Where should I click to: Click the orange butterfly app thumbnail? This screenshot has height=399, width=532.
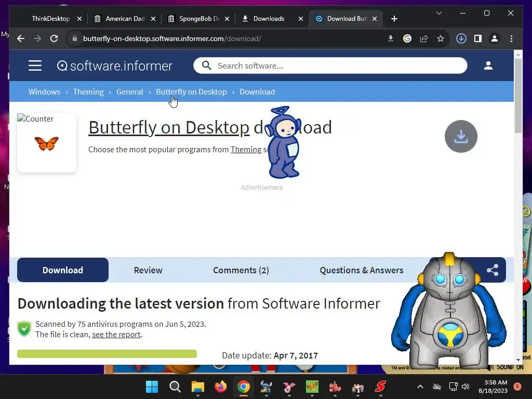47,143
